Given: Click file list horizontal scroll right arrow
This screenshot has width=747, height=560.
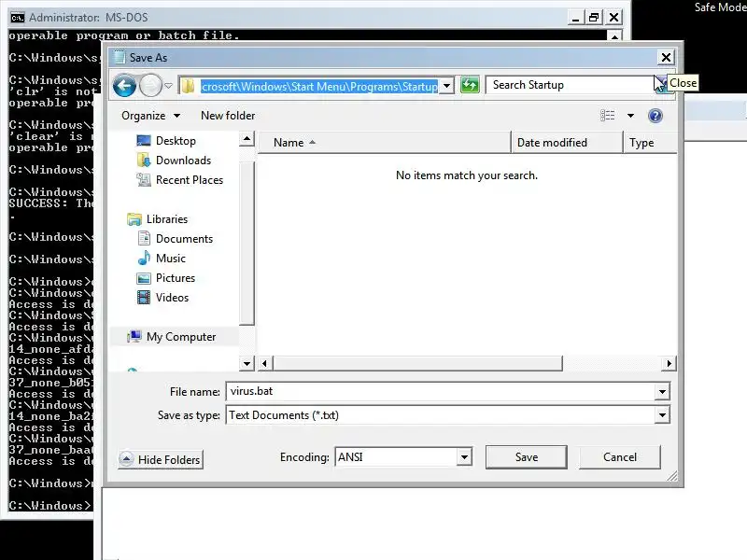Looking at the screenshot, I should (669, 364).
